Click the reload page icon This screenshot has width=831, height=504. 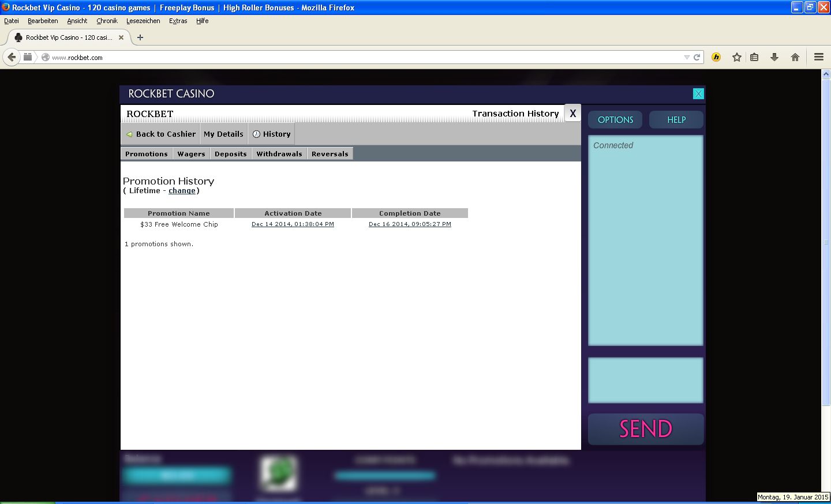pyautogui.click(x=697, y=57)
